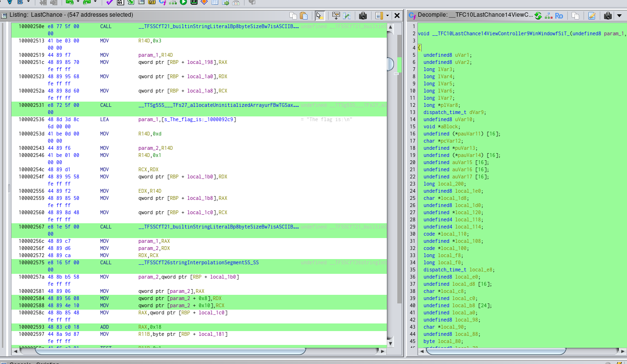Image resolution: width=627 pixels, height=364 pixels.
Task: Click the green Undo arrow in main toolbar
Action: [x=69, y=2]
